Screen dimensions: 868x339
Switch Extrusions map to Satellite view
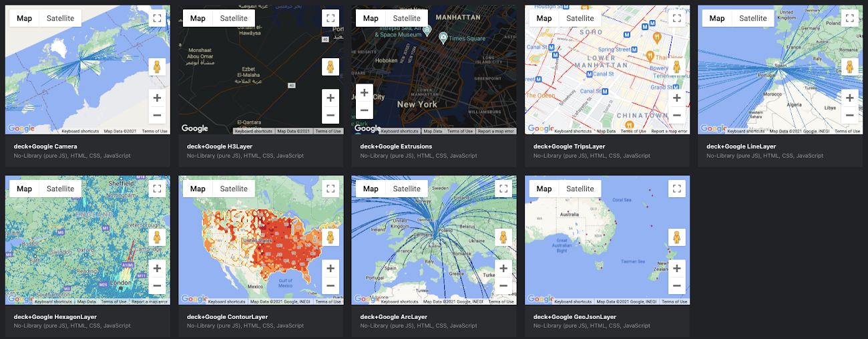407,18
